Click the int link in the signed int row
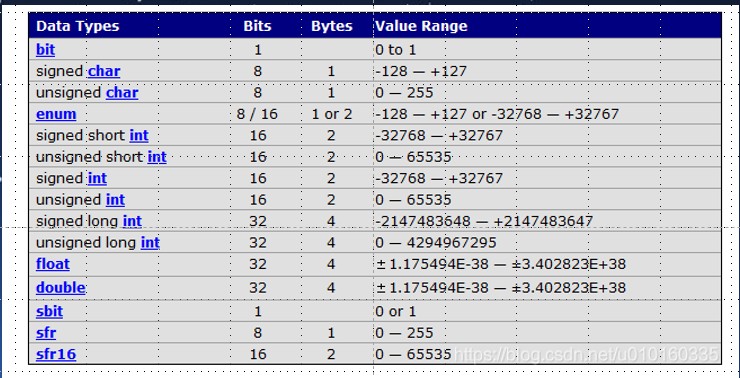 [97, 178]
